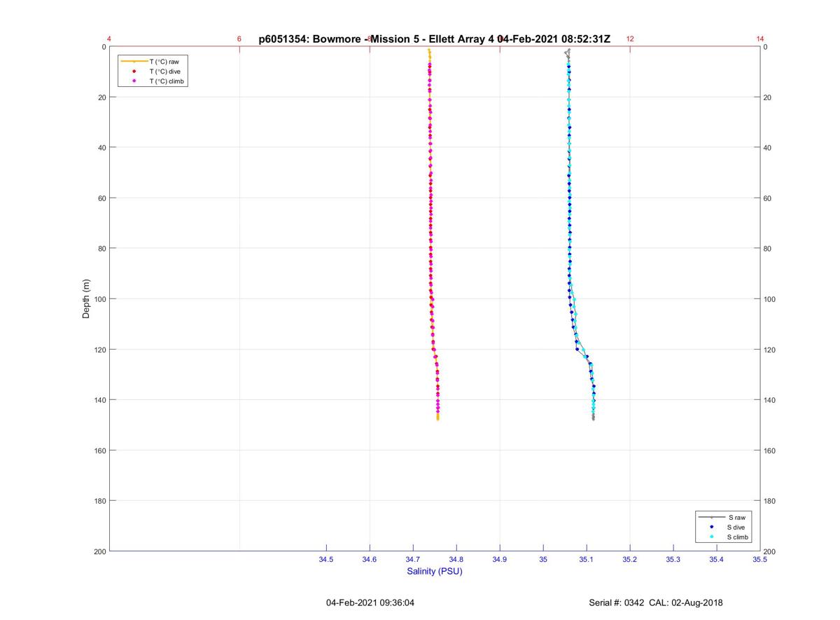The height and width of the screenshot is (620, 840).
Task: Click the 200 tick on the left depth axis
Action: tap(99, 551)
